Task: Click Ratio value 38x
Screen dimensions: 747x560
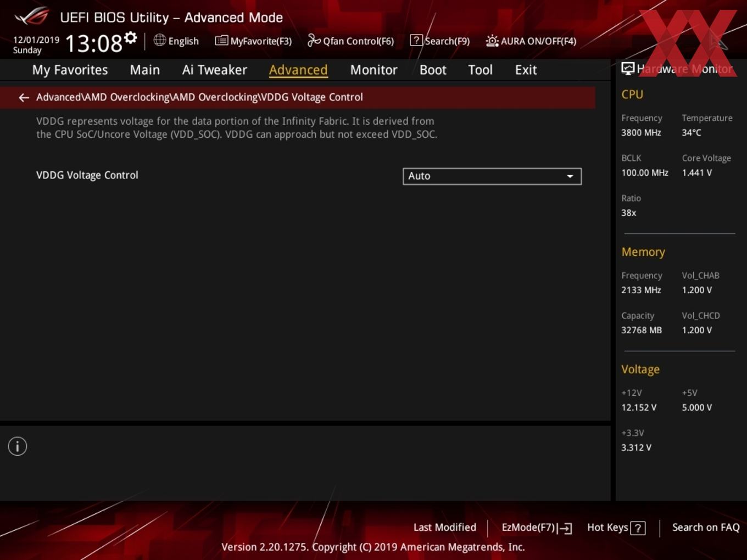Action: (629, 212)
